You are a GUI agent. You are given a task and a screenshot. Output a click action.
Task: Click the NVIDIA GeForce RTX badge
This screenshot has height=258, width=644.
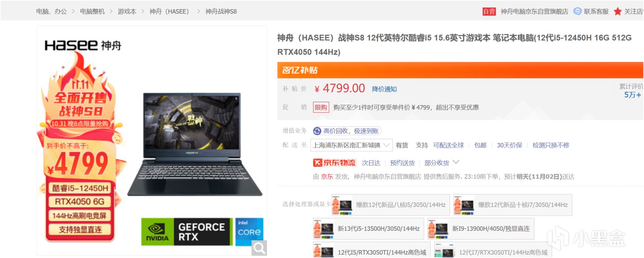pos(187,232)
